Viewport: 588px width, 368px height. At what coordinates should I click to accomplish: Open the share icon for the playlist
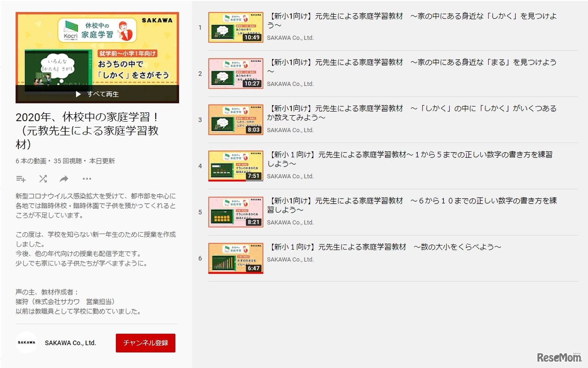click(65, 178)
